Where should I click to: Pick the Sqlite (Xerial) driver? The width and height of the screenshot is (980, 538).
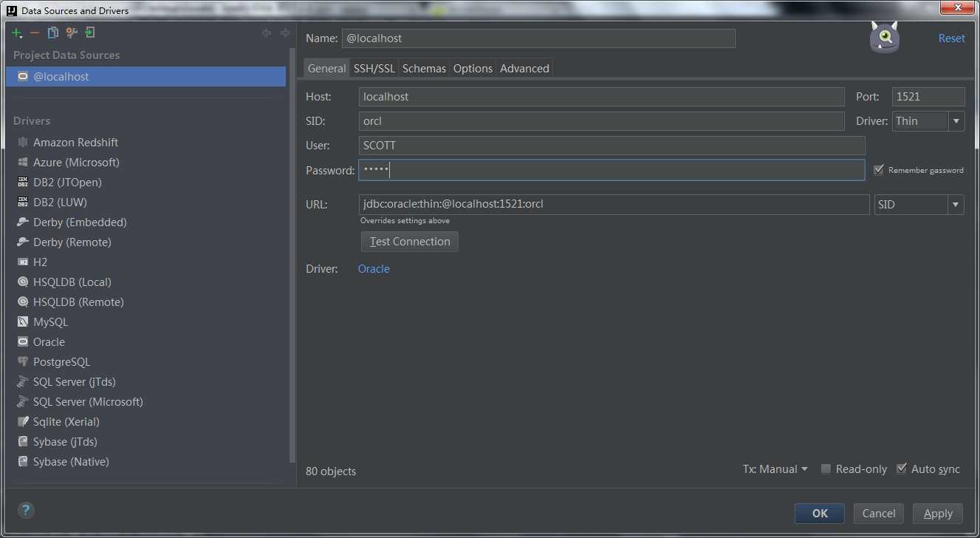click(66, 421)
